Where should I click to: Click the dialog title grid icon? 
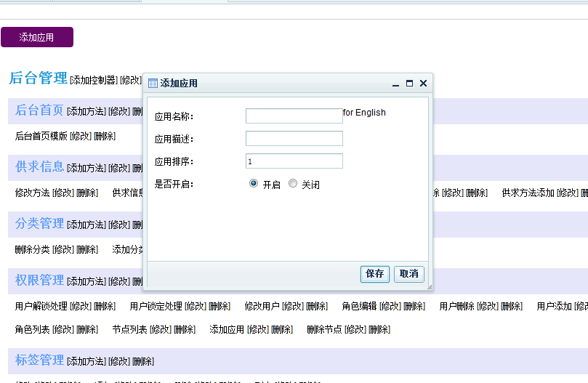coord(153,84)
